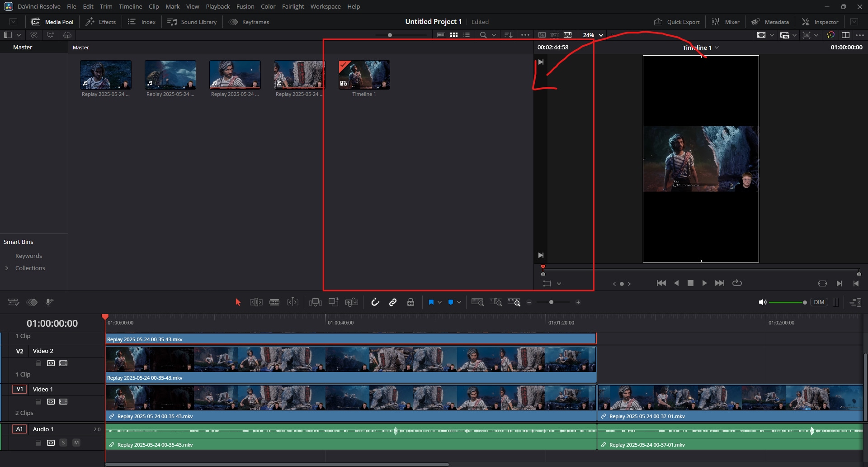
Task: Enable the Snapping magnet tool
Action: 375,302
